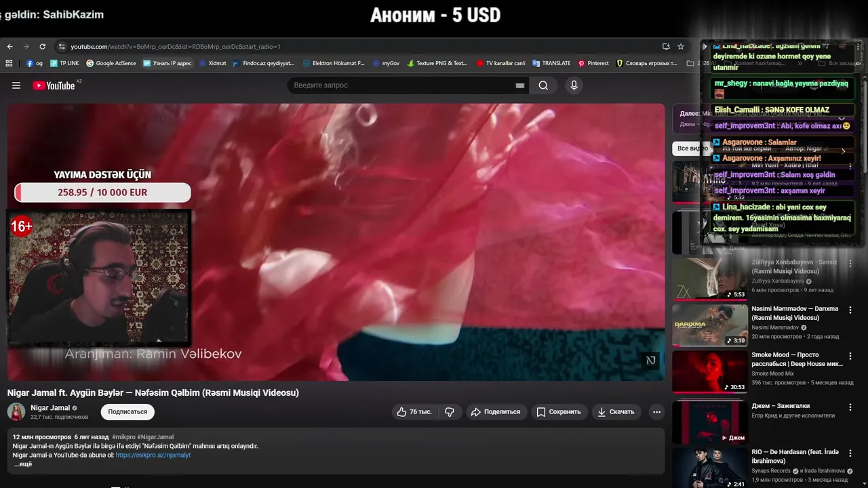Open RIO — De Hardasan video title

click(x=795, y=455)
